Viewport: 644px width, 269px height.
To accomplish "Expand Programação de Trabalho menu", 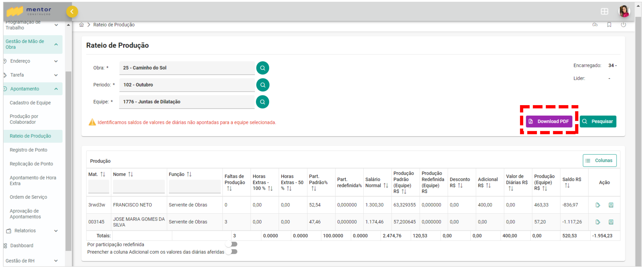I will coord(56,25).
